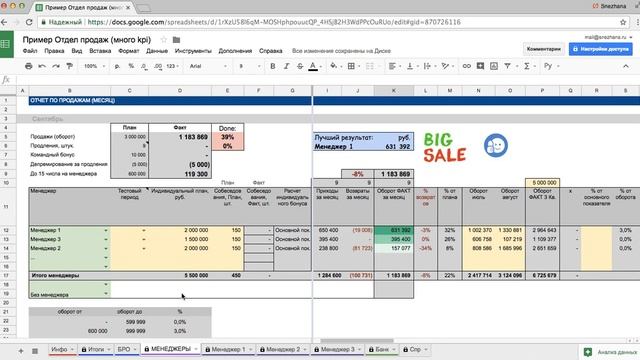Open horizontal align options

tap(392, 66)
